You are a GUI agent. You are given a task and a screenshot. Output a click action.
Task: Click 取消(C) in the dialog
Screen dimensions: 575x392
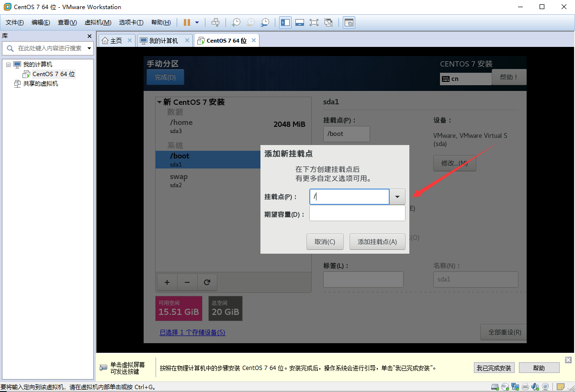325,242
